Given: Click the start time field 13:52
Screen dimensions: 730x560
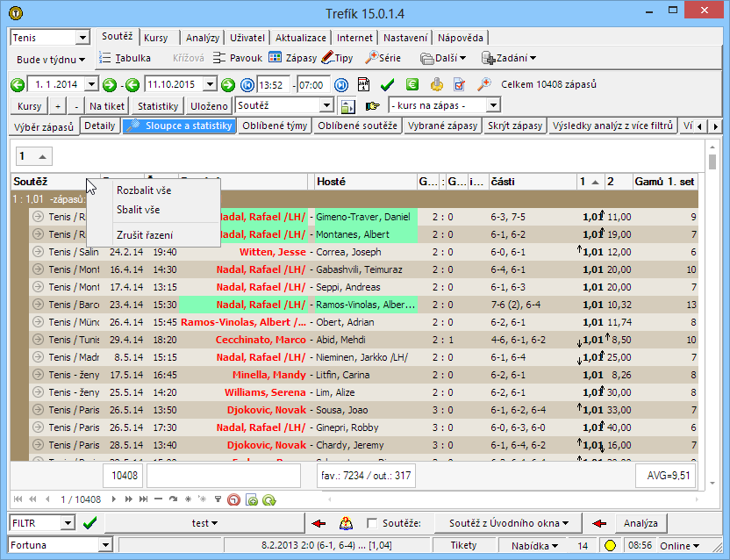Looking at the screenshot, I should [x=273, y=85].
